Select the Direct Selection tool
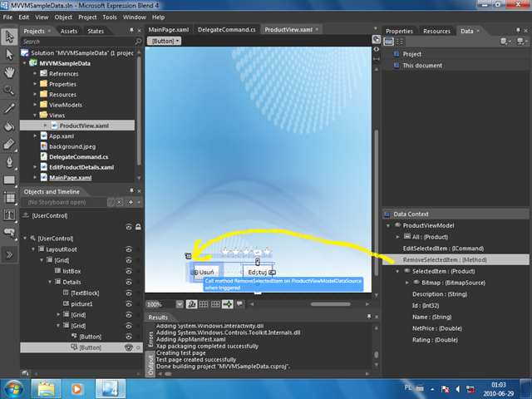 coord(9,54)
